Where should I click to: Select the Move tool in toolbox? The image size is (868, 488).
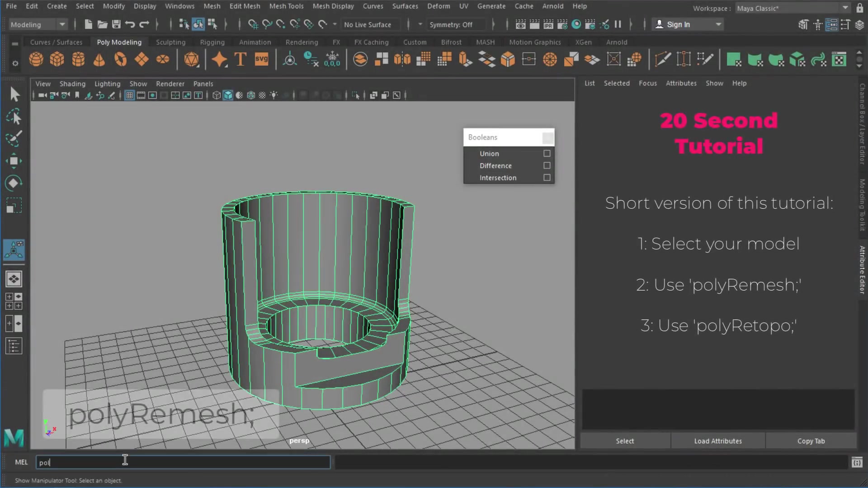14,161
